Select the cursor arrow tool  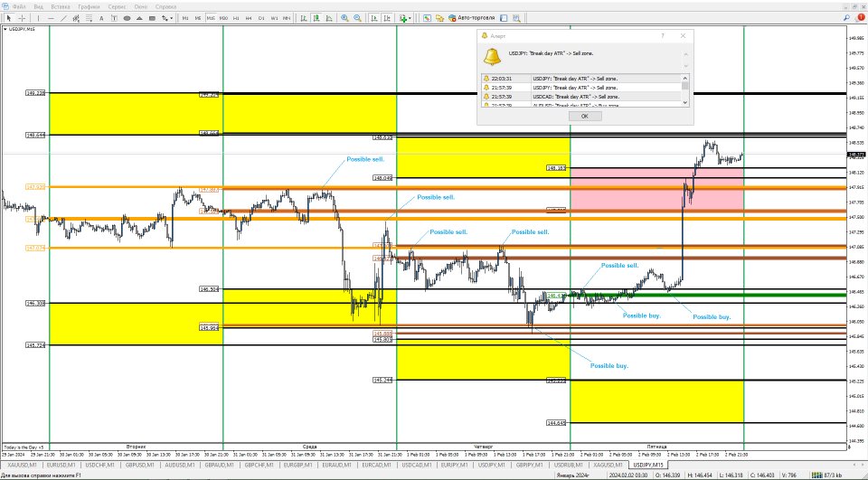click(x=9, y=18)
